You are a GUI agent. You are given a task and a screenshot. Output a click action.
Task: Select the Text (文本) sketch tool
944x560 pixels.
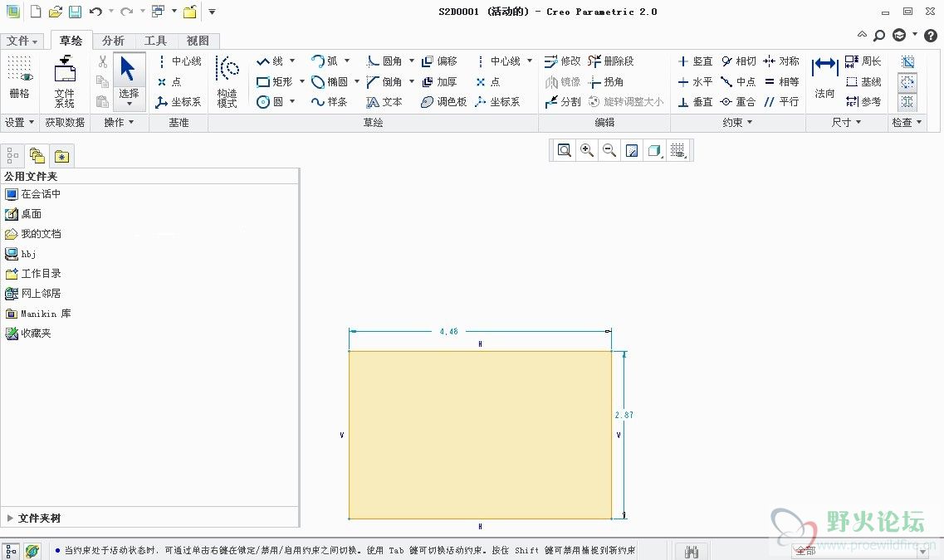click(x=384, y=102)
